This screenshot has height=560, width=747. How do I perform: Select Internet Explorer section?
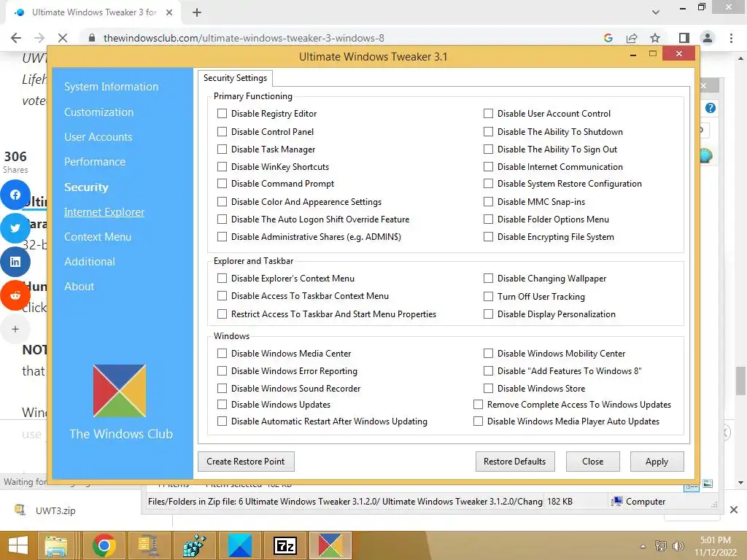(104, 212)
